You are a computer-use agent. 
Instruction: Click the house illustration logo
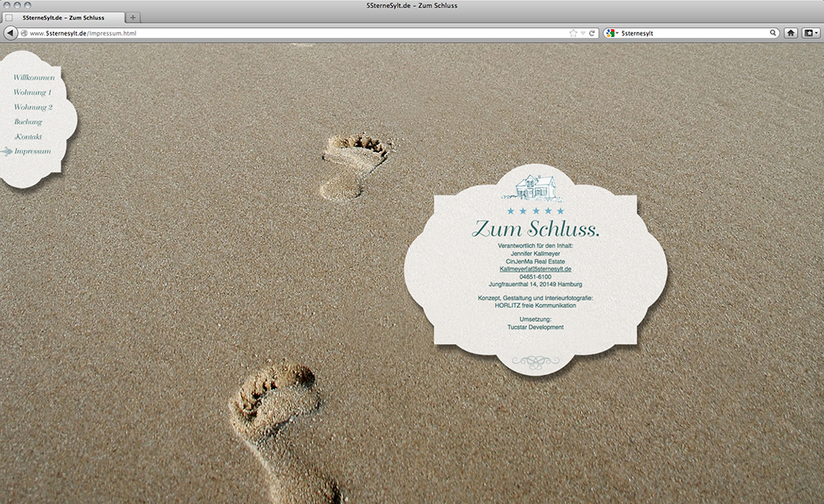[x=536, y=187]
